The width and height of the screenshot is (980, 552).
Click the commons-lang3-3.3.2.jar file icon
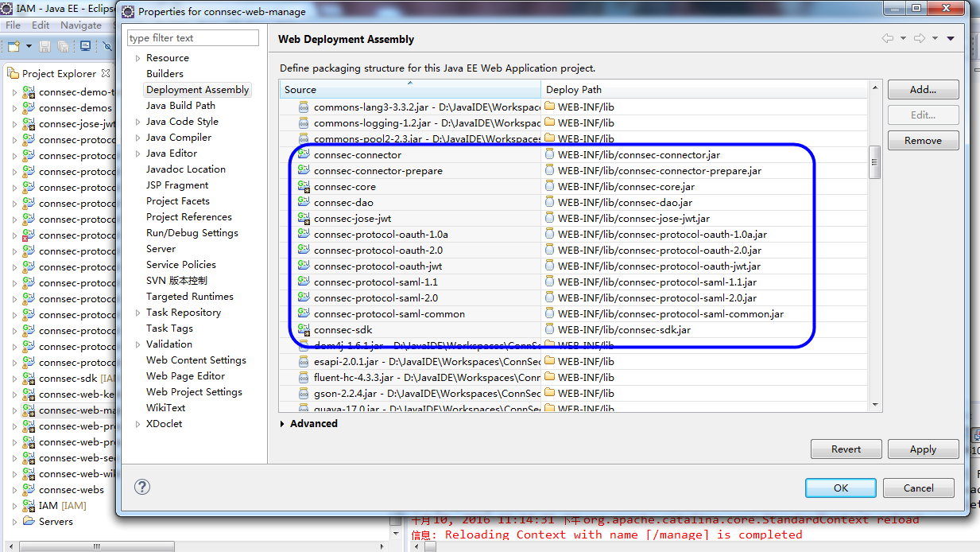click(x=304, y=107)
